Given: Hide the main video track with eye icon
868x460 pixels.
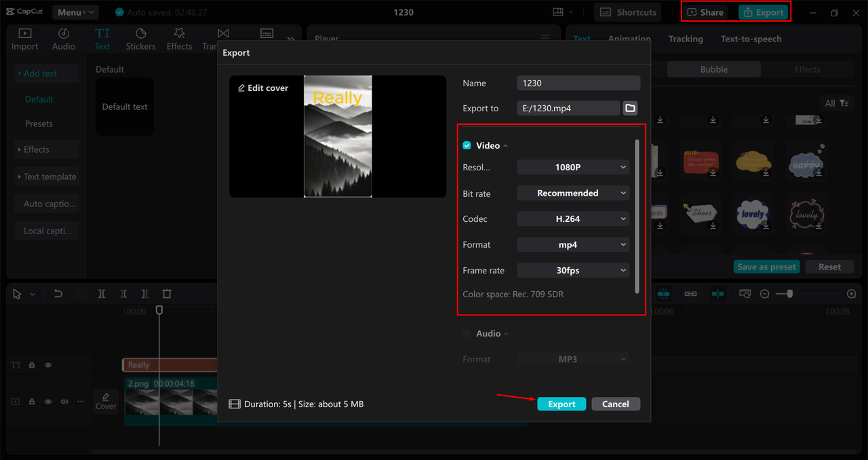Looking at the screenshot, I should [x=48, y=402].
